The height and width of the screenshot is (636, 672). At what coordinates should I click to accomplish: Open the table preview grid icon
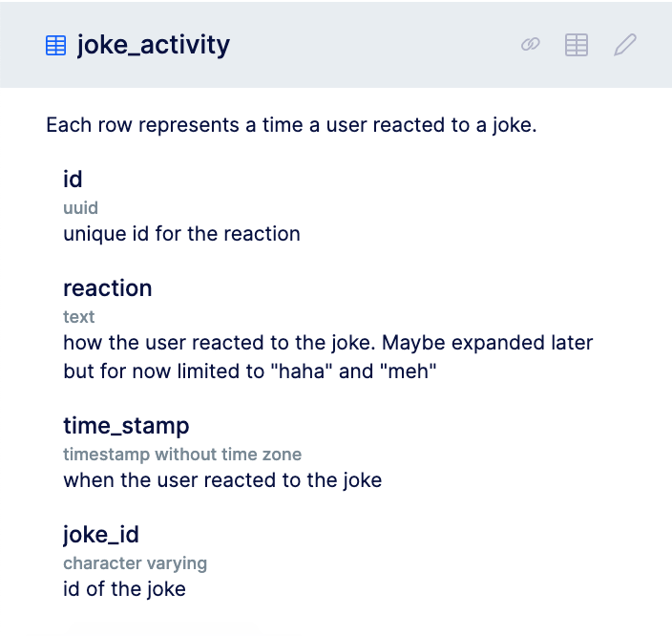(577, 45)
